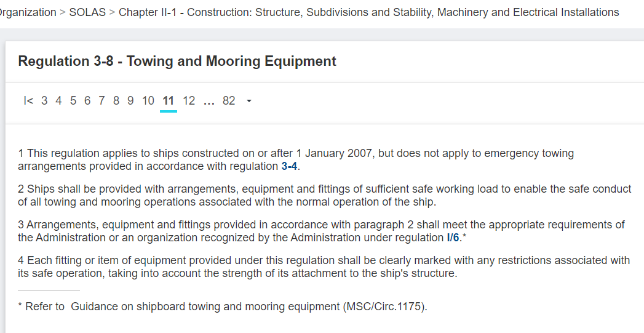Viewport: 644px width, 333px height.
Task: Open the page list dropdown arrow
Action: pyautogui.click(x=248, y=101)
